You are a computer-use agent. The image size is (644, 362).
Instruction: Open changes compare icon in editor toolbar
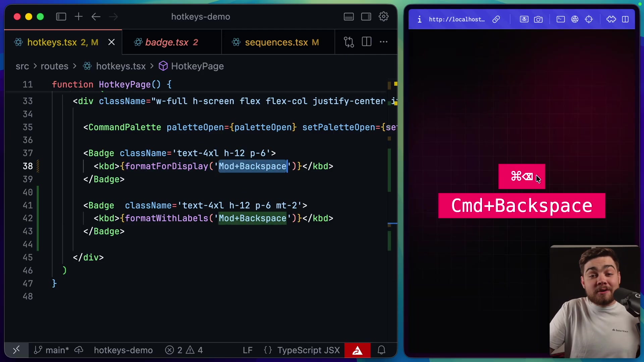click(349, 42)
